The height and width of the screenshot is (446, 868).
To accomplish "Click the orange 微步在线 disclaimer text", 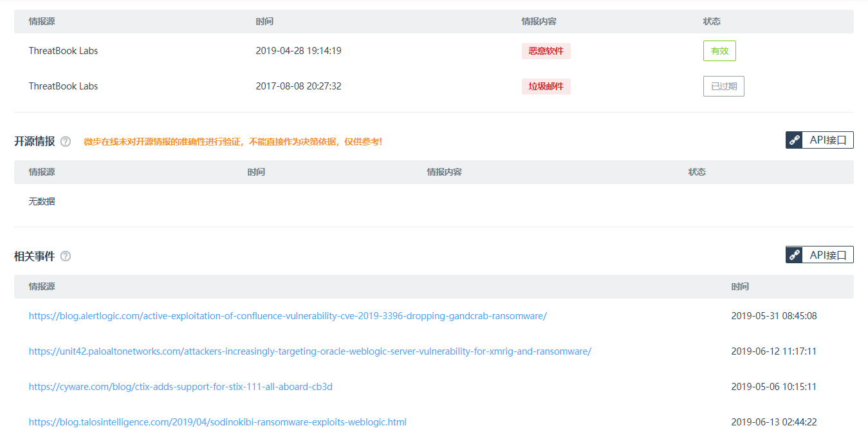I will [232, 142].
